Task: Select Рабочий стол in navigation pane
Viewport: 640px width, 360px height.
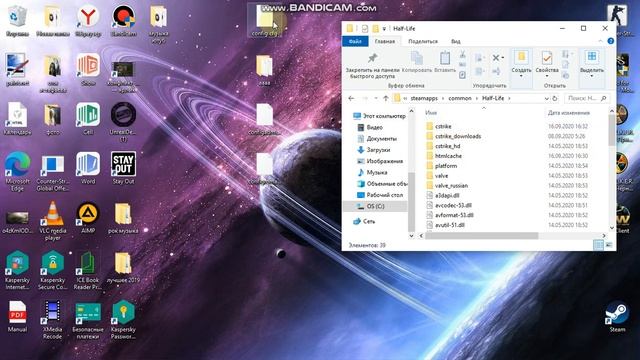Action: pyautogui.click(x=380, y=195)
